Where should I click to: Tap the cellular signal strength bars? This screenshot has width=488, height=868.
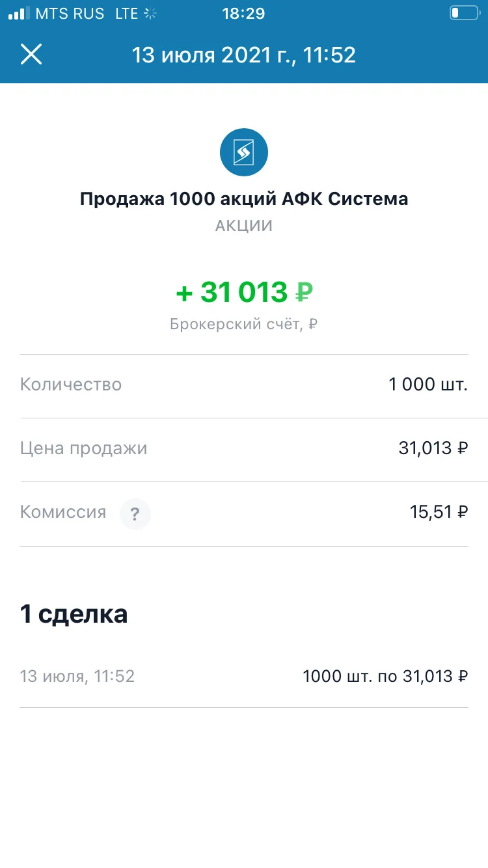pyautogui.click(x=19, y=13)
